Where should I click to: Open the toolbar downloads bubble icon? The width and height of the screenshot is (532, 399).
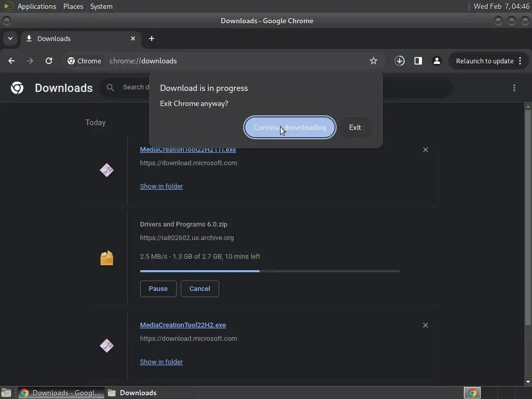tap(400, 61)
